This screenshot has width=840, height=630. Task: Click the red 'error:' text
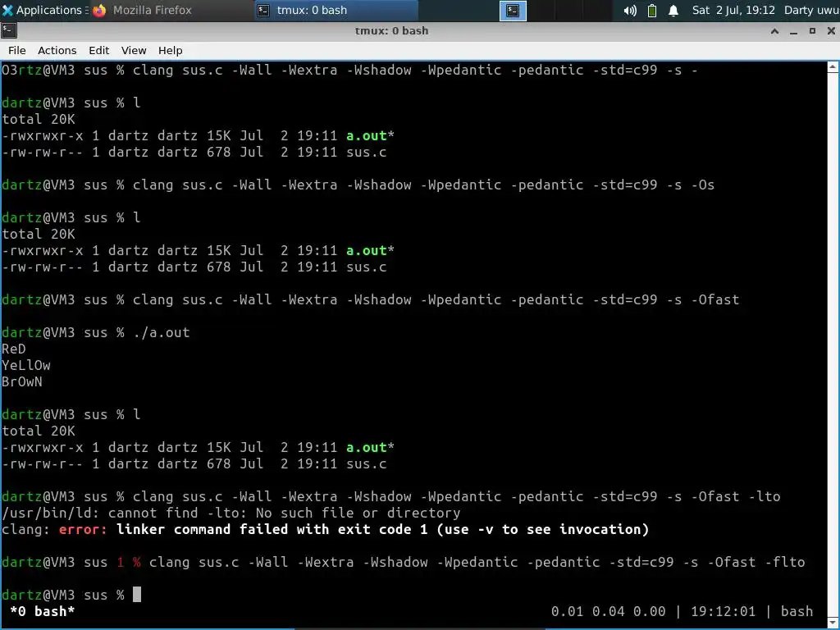(x=83, y=529)
